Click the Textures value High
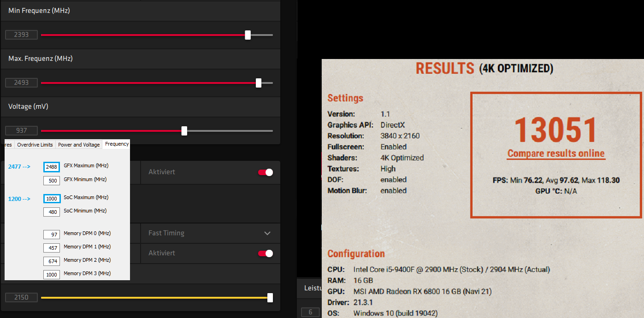The height and width of the screenshot is (318, 644). [388, 169]
